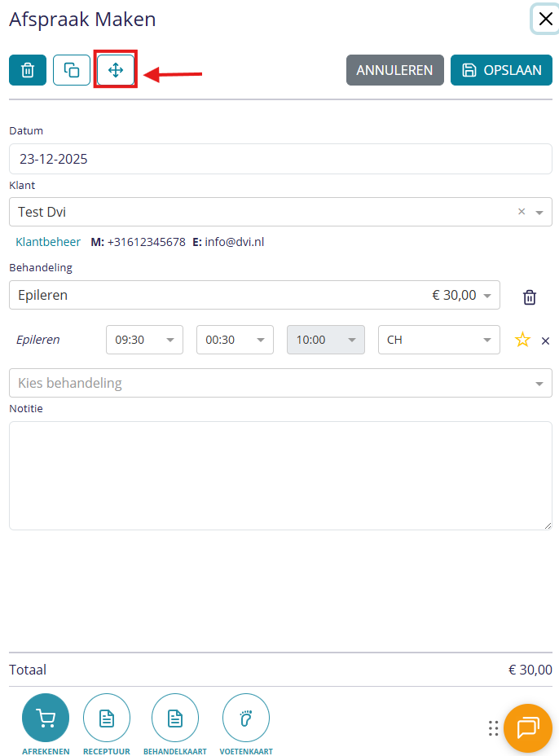Viewport: 559px width, 756px height.
Task: Open the Klantbeheer link
Action: [x=48, y=242]
